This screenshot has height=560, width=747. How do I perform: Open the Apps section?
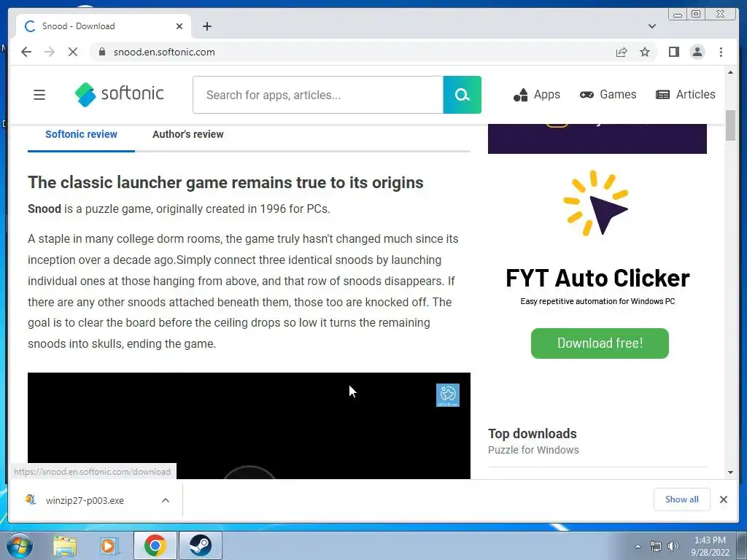[x=536, y=95]
